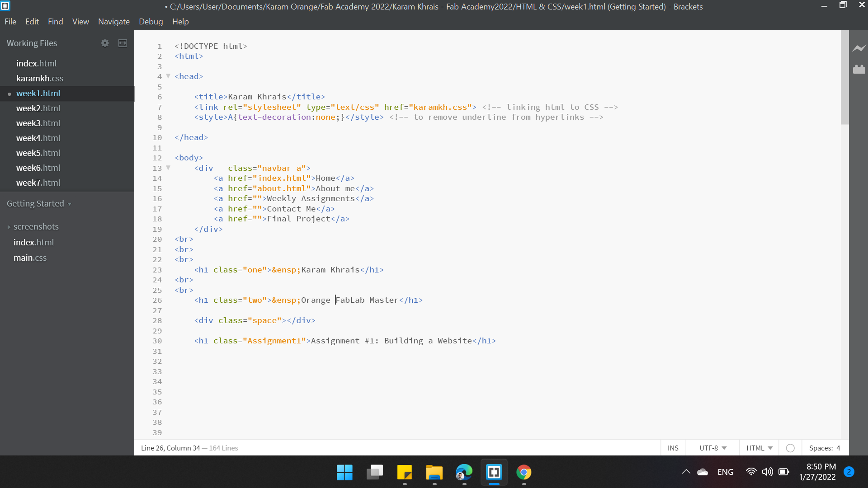Open the Debug menu
Screen dimensions: 868x488
tap(151, 21)
